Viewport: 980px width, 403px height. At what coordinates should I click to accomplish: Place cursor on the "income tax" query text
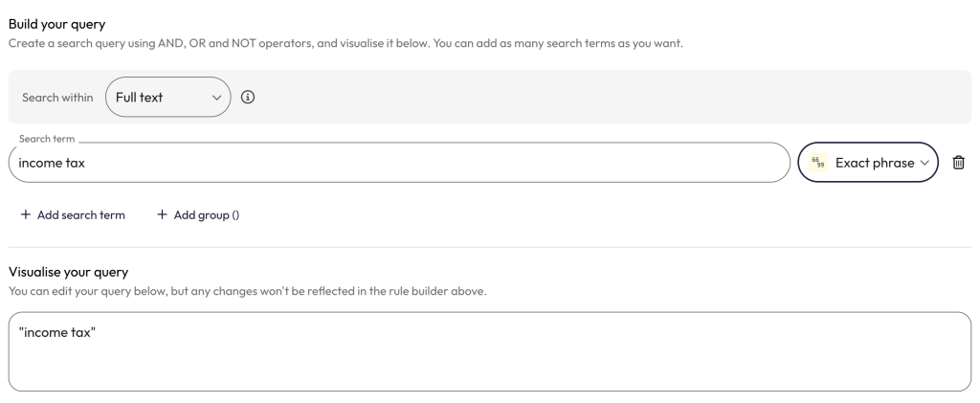coord(57,331)
